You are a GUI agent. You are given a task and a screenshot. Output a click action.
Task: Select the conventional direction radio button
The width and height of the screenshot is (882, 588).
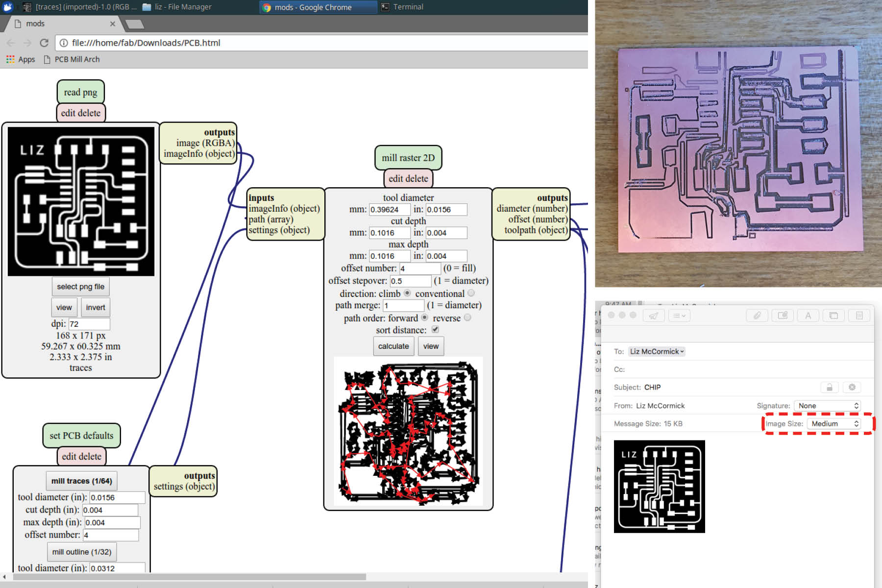tap(471, 293)
